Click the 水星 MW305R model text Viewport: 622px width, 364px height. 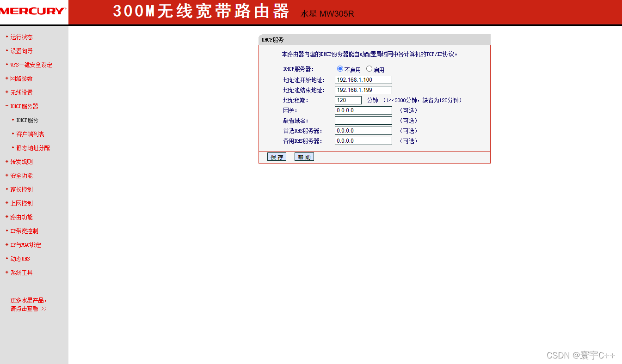click(x=327, y=14)
